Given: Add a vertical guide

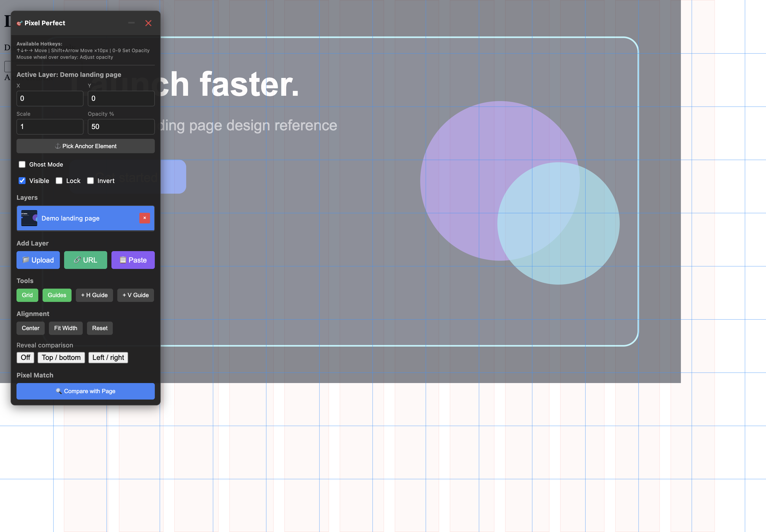Looking at the screenshot, I should (x=136, y=295).
